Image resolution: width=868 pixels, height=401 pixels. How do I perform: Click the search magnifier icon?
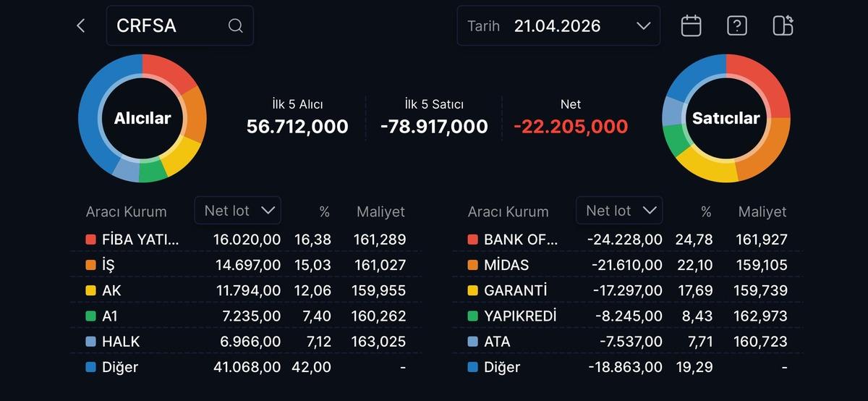(x=235, y=26)
